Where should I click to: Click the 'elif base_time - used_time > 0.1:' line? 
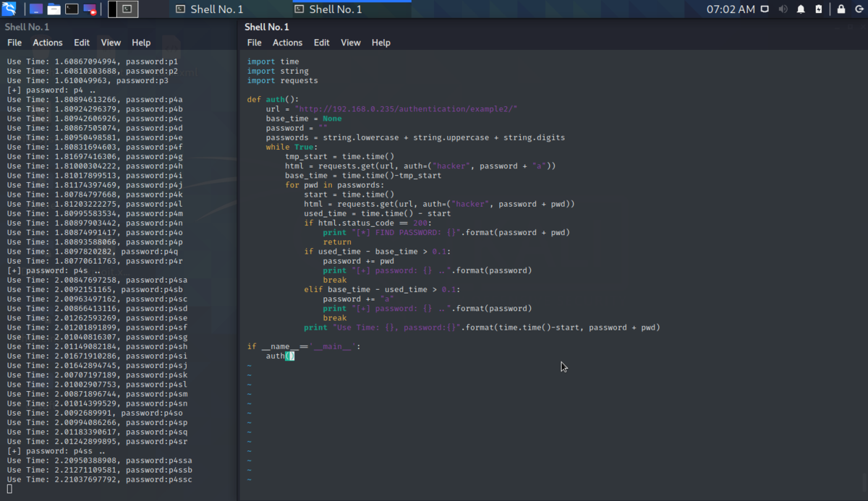pos(382,290)
